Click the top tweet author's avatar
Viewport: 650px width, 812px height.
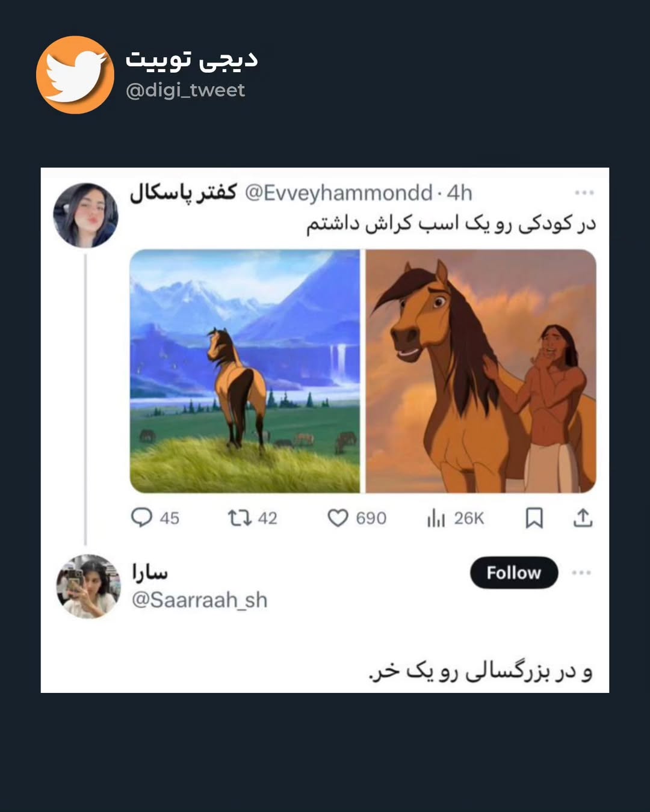pyautogui.click(x=85, y=215)
